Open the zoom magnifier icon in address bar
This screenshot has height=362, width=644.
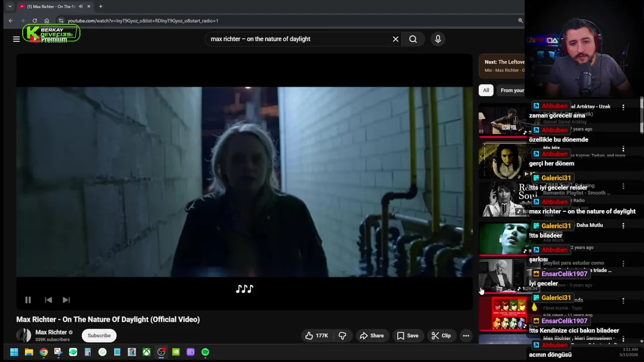[520, 21]
